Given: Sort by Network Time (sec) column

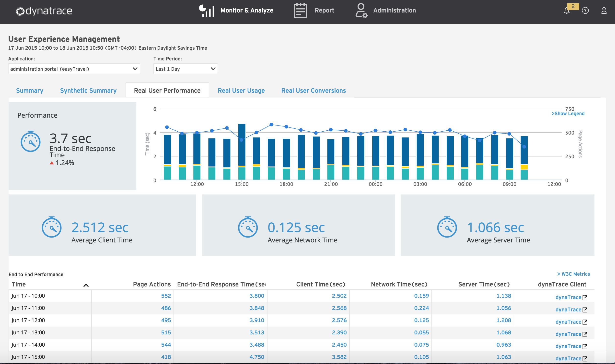Looking at the screenshot, I should (x=399, y=284).
